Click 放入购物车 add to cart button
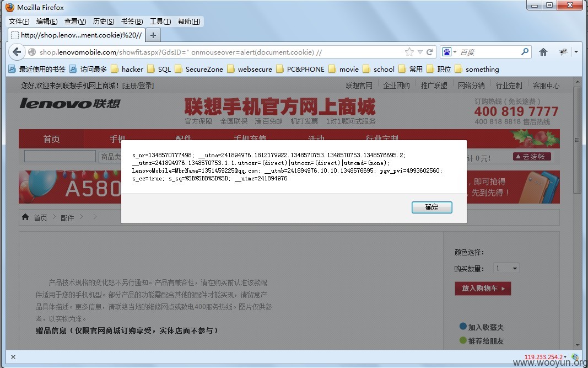 point(483,289)
